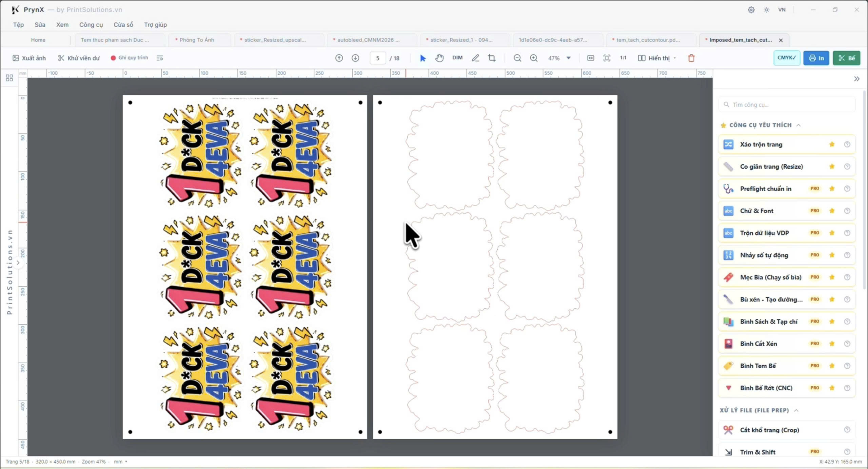Set zoom to 1:1 actual size

(x=623, y=58)
